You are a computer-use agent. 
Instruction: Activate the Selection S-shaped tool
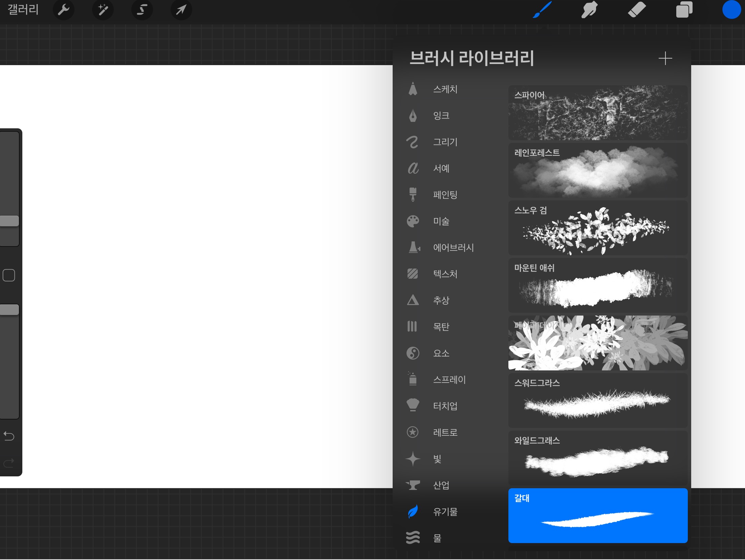142,10
